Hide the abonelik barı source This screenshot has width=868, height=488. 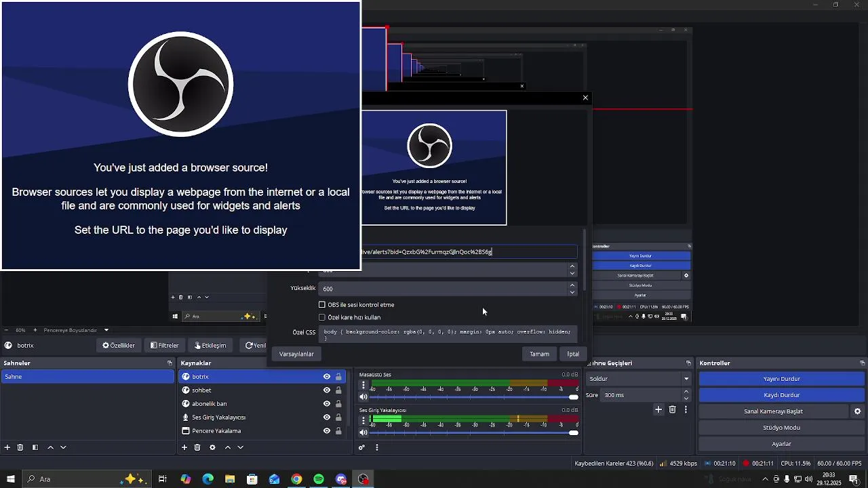(327, 404)
